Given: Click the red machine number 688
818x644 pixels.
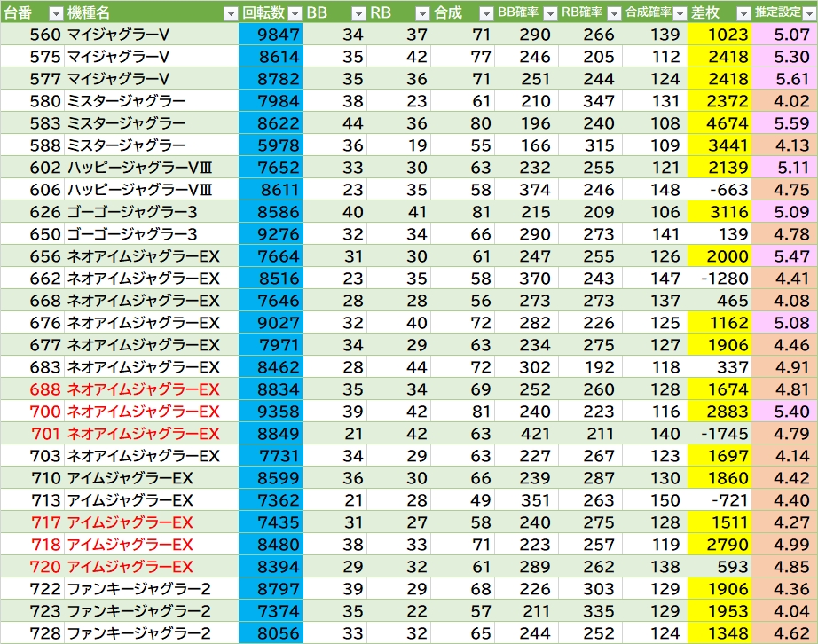Looking at the screenshot, I should [x=45, y=389].
